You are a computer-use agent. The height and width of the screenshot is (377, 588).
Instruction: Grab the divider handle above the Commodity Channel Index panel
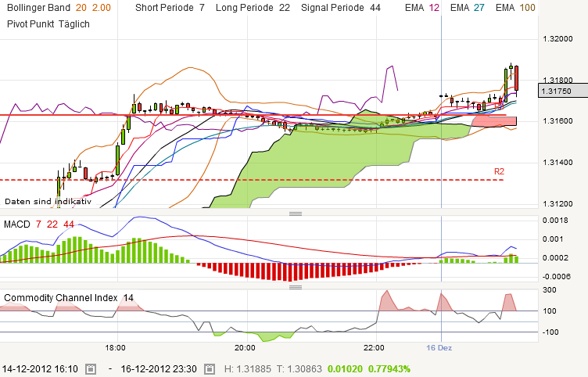(296, 287)
